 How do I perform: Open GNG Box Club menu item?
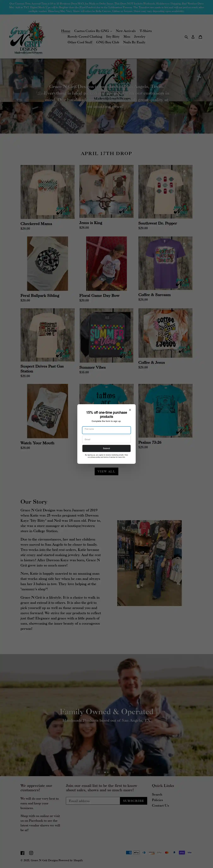pyautogui.click(x=107, y=43)
